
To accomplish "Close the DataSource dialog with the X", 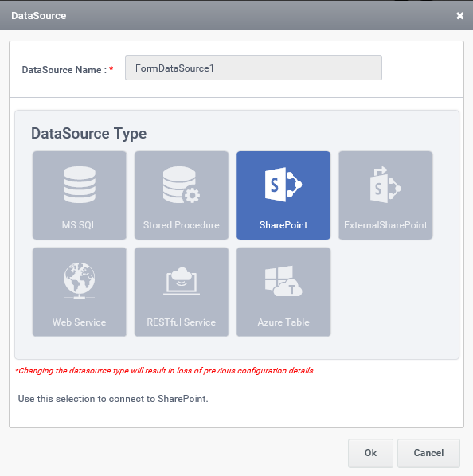I will (x=460, y=15).
